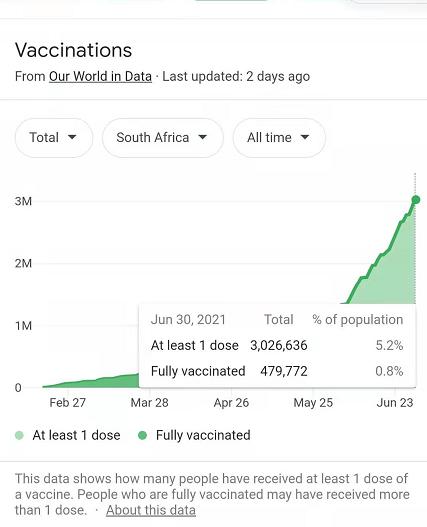Click the caret icon next to All time
Viewport: 427px width, 527px height.
click(x=305, y=137)
